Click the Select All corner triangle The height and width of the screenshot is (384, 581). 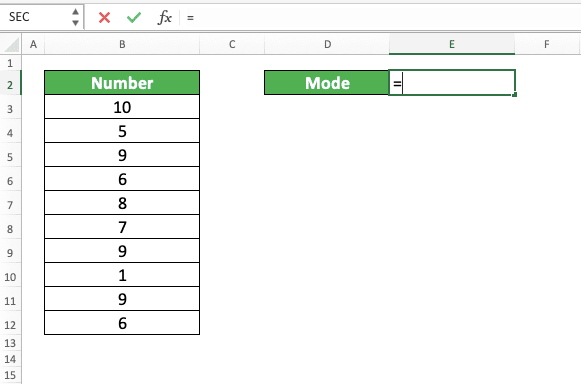pyautogui.click(x=11, y=44)
